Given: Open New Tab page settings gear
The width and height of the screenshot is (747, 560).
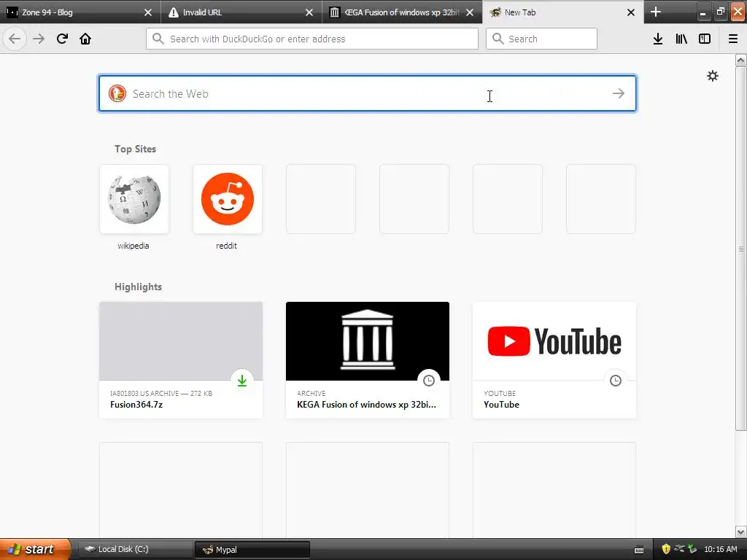Looking at the screenshot, I should 713,76.
